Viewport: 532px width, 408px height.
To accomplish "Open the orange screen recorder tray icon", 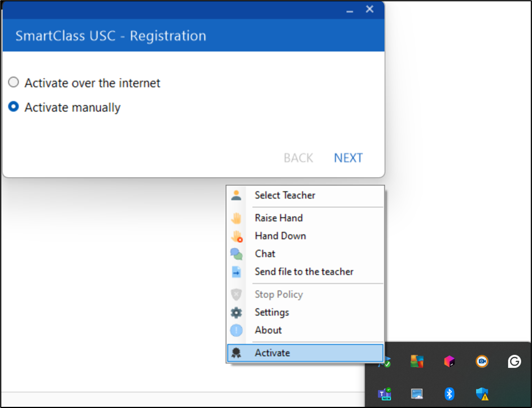I will [x=482, y=362].
